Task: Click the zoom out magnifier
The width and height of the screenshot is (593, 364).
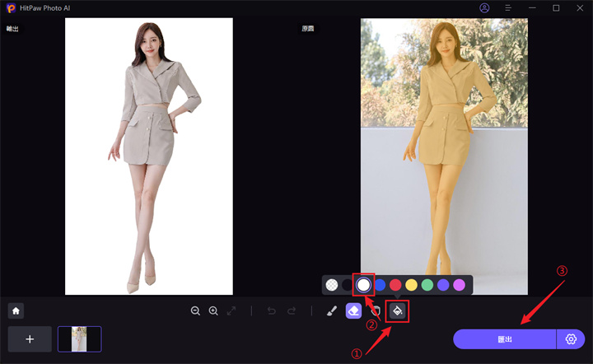Action: pos(195,311)
